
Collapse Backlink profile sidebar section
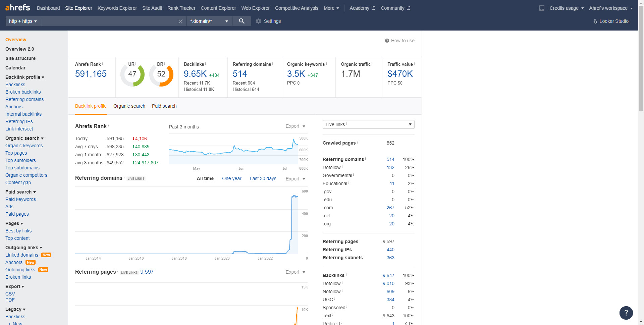point(24,77)
